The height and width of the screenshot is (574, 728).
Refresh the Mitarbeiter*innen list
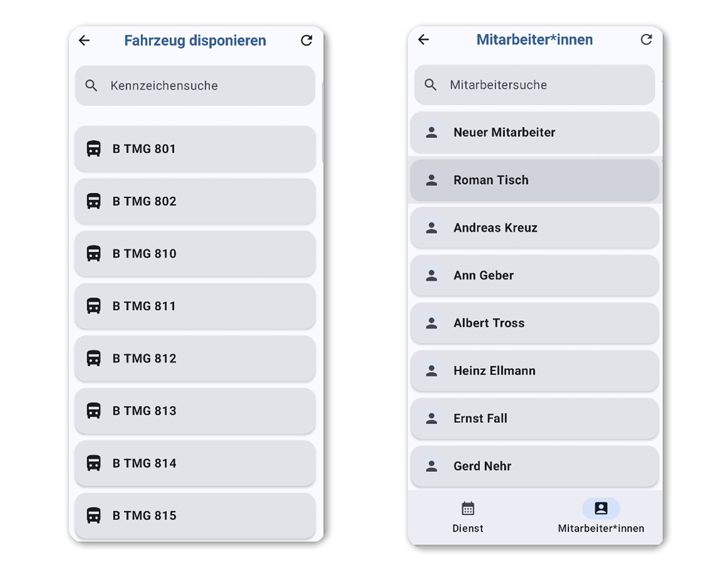647,39
